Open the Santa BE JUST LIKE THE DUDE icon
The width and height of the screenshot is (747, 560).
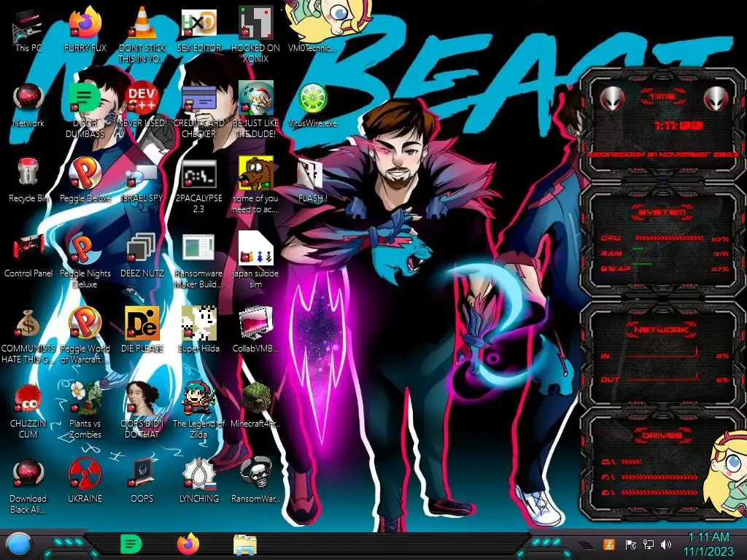tap(255, 98)
